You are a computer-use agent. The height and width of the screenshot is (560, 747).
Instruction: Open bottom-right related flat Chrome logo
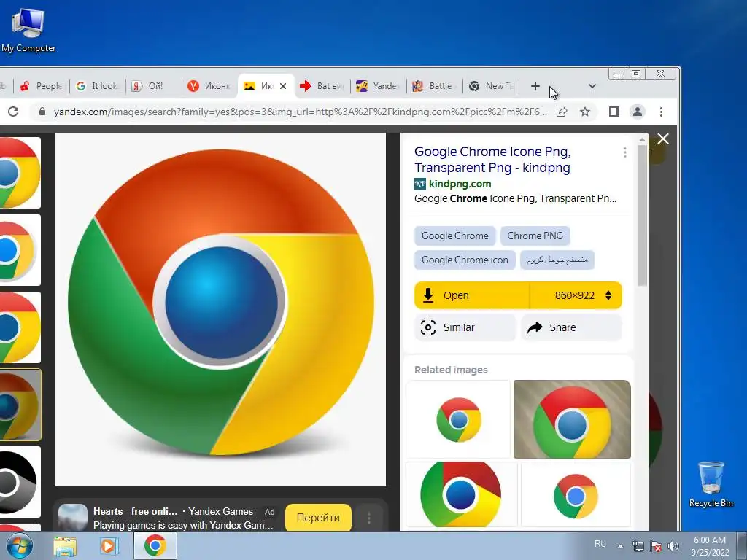tap(576, 494)
